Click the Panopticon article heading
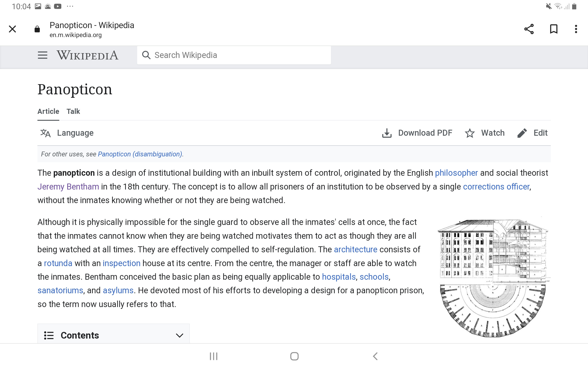Image resolution: width=588 pixels, height=368 pixels. pos(75,89)
